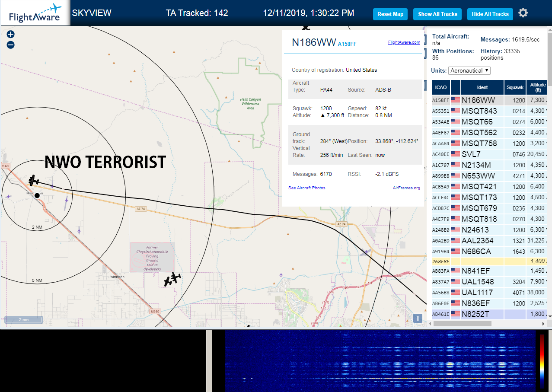The image size is (552, 392).
Task: Open See Aircraft Photos link
Action: [x=307, y=188]
